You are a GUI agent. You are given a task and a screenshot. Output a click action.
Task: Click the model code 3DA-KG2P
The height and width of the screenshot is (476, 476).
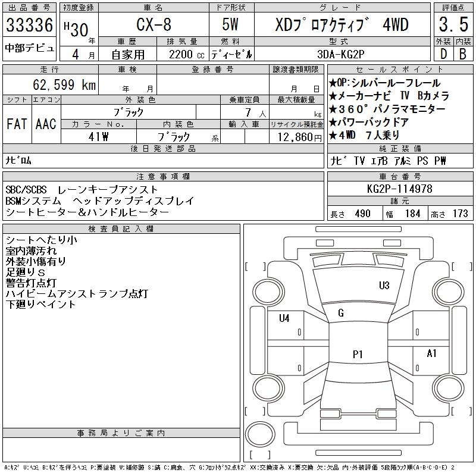point(340,54)
